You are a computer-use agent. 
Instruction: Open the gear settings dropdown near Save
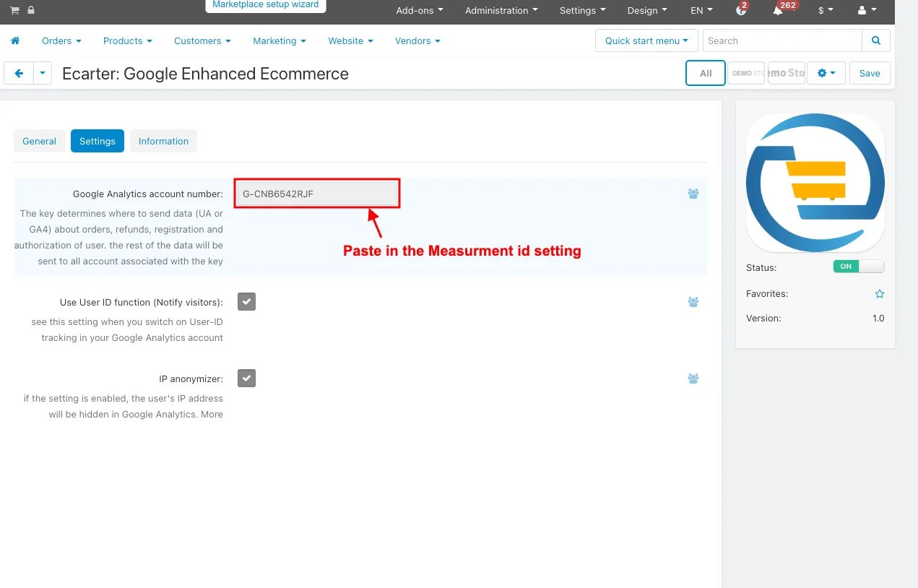point(826,73)
